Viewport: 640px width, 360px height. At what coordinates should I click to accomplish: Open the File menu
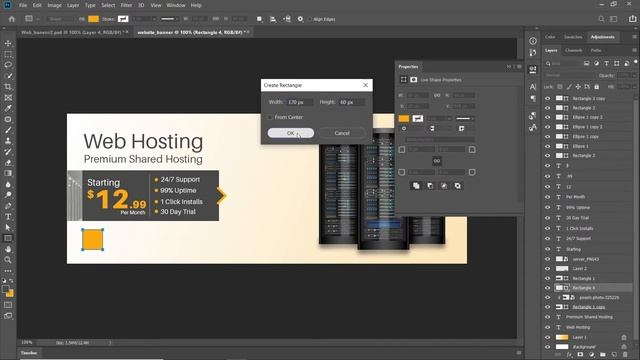pyautogui.click(x=23, y=5)
